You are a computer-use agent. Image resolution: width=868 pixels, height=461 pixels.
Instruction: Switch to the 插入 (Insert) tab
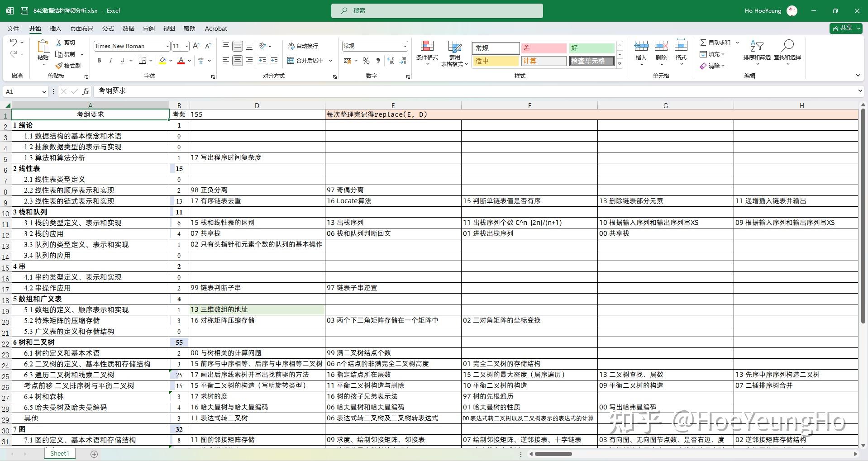(x=55, y=29)
